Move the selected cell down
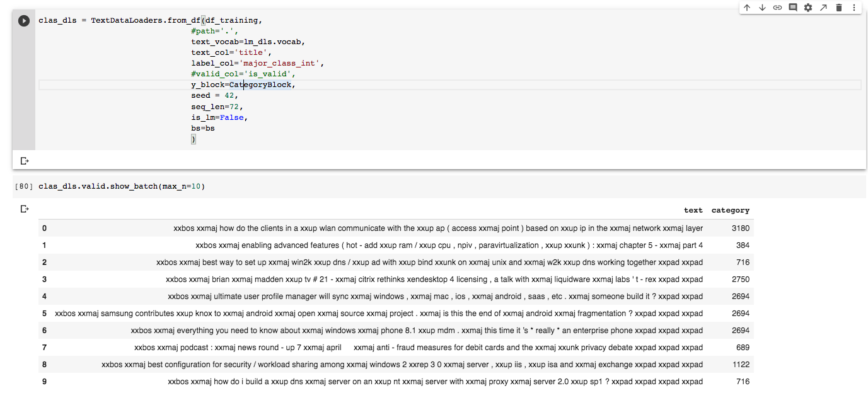 tap(762, 8)
